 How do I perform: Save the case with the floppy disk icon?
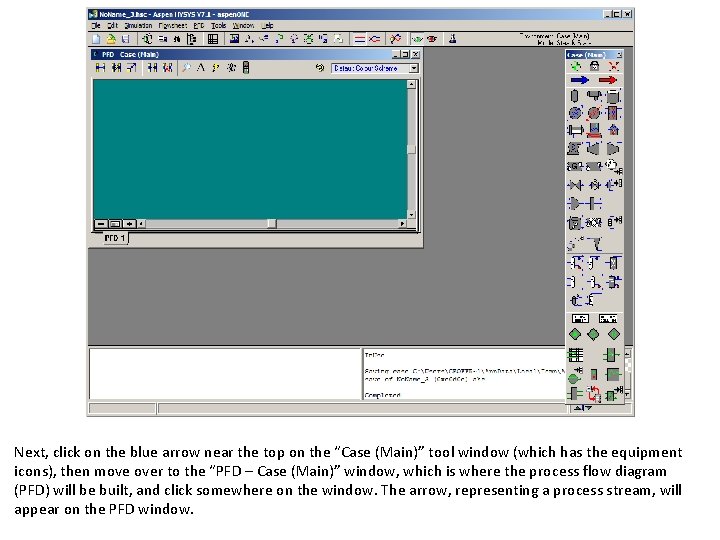tap(125, 39)
